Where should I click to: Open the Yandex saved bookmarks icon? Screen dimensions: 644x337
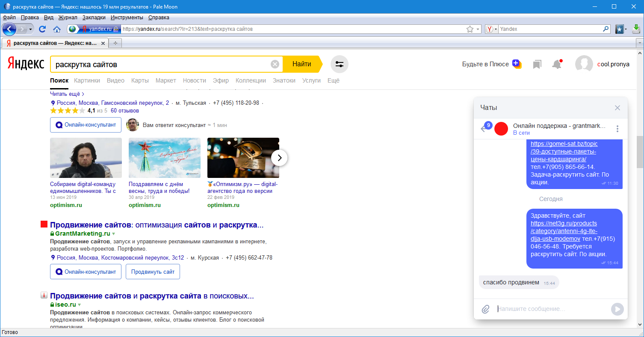(537, 64)
